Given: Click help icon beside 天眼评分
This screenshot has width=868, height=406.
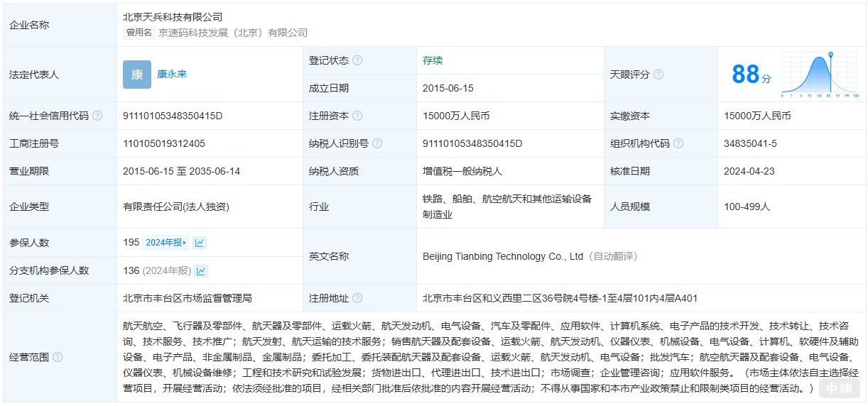Looking at the screenshot, I should tap(658, 75).
